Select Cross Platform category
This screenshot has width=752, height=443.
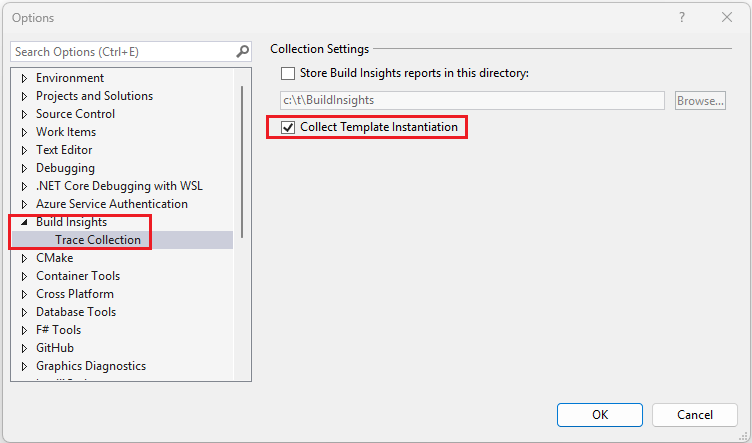75,294
